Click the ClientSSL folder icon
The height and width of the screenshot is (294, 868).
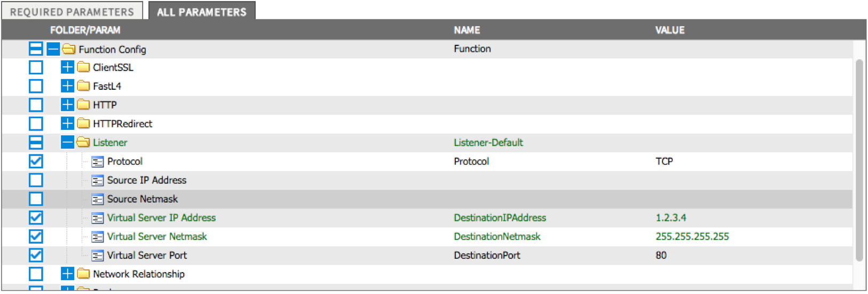[x=83, y=67]
